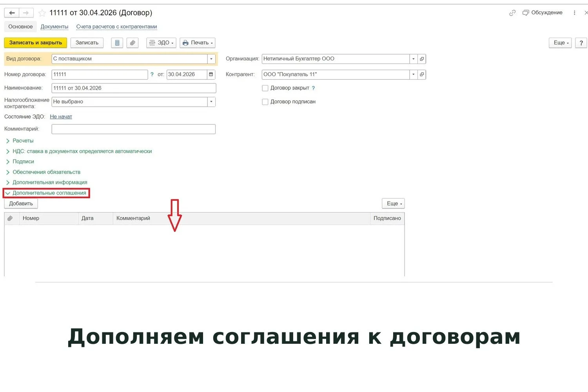Open the three-dot menu near Обсуждение
The height and width of the screenshot is (392, 588).
click(x=575, y=13)
